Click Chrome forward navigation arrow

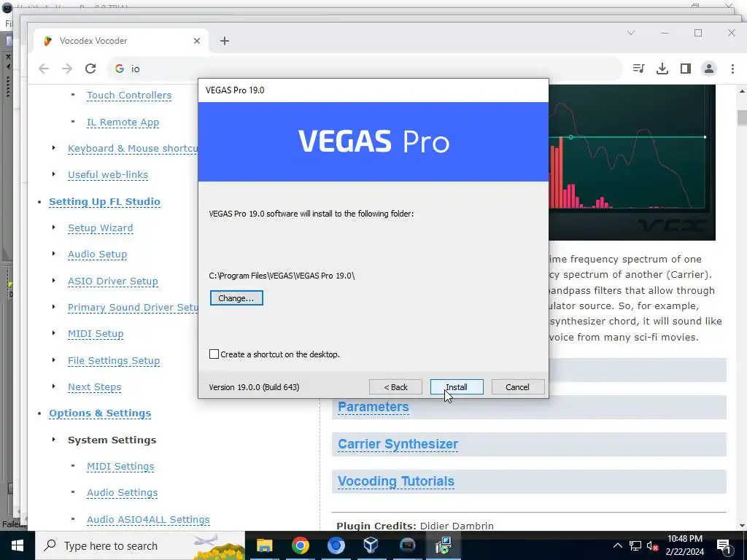pos(67,69)
